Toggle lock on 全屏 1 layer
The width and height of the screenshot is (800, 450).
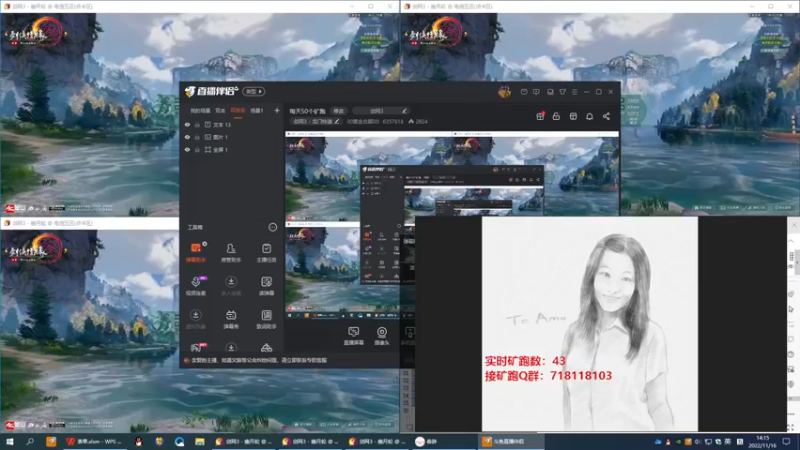coord(197,150)
